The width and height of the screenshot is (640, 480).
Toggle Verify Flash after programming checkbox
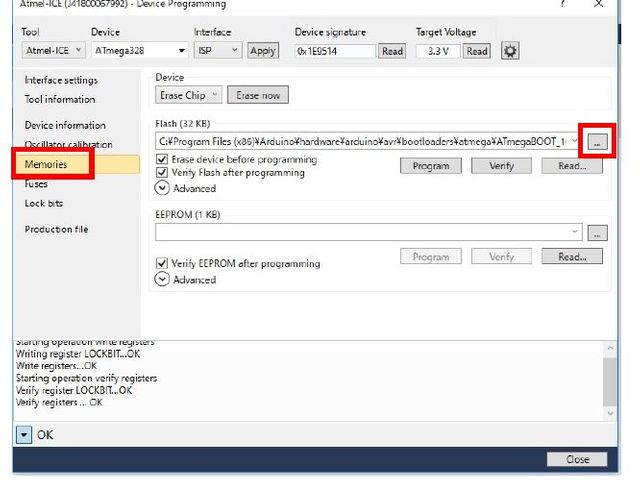coord(163,173)
